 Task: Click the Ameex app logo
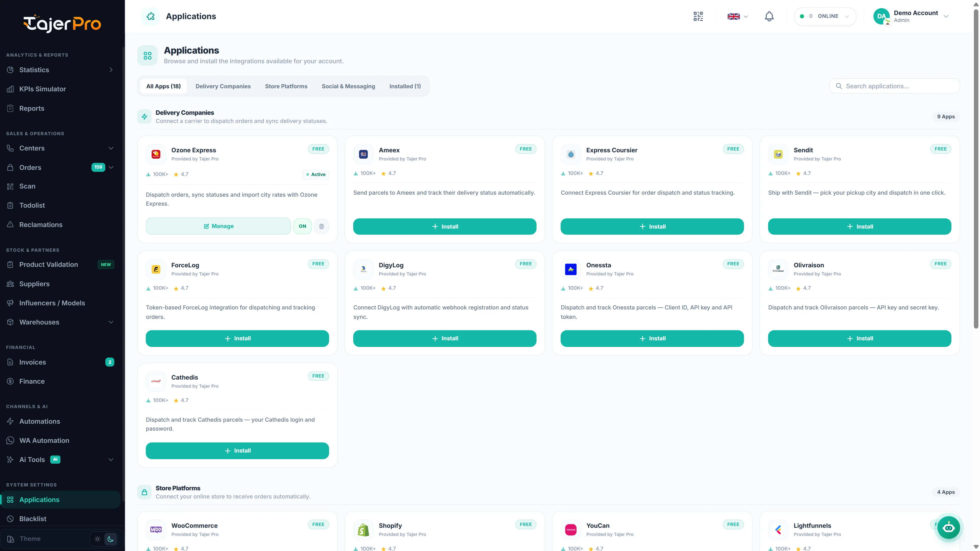pos(363,154)
